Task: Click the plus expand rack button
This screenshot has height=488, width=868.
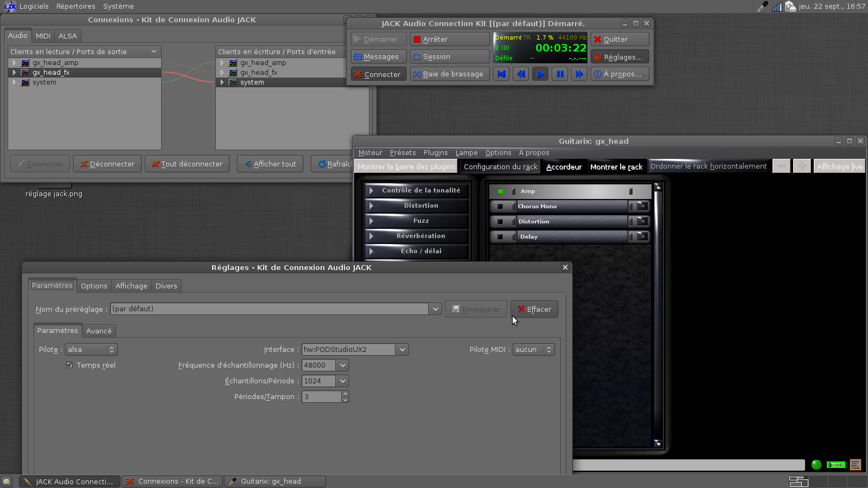Action: tap(802, 166)
